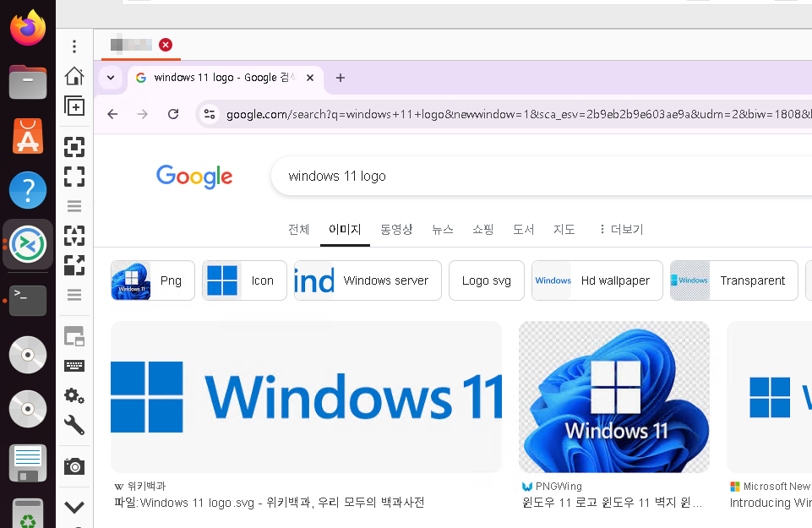Open Help from the Ubuntu dock
The image size is (812, 528).
[27, 190]
